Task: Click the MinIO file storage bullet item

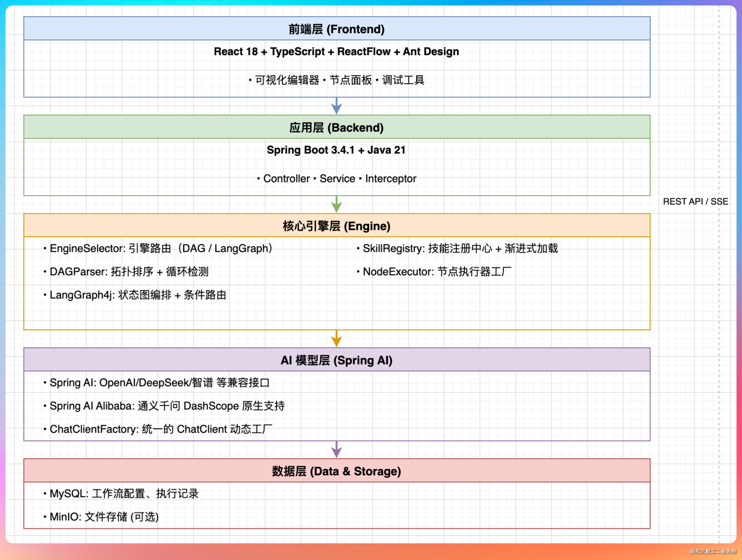Action: point(102,517)
